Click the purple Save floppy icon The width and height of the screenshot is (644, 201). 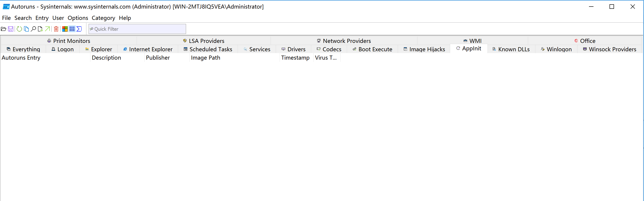[11, 29]
